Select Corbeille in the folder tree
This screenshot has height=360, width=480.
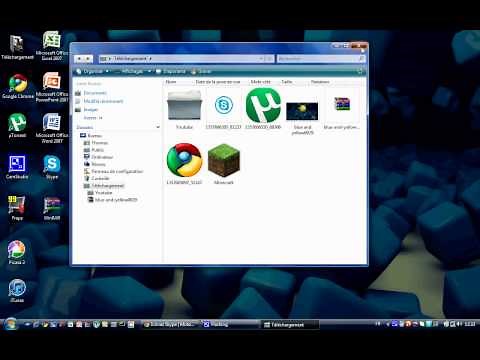pos(97,179)
